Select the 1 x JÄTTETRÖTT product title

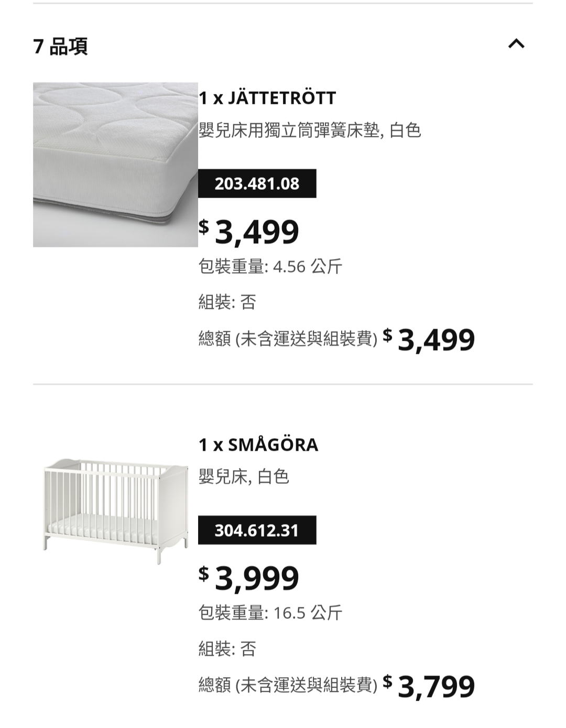[x=267, y=98]
